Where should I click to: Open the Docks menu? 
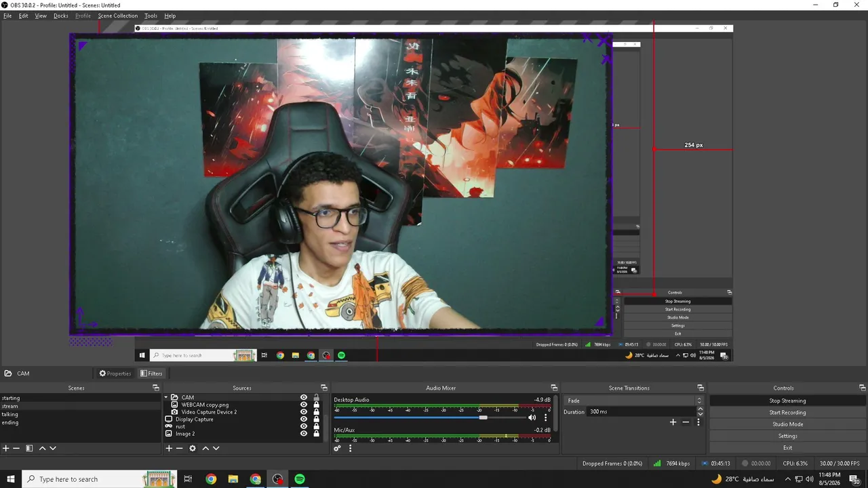pyautogui.click(x=61, y=16)
